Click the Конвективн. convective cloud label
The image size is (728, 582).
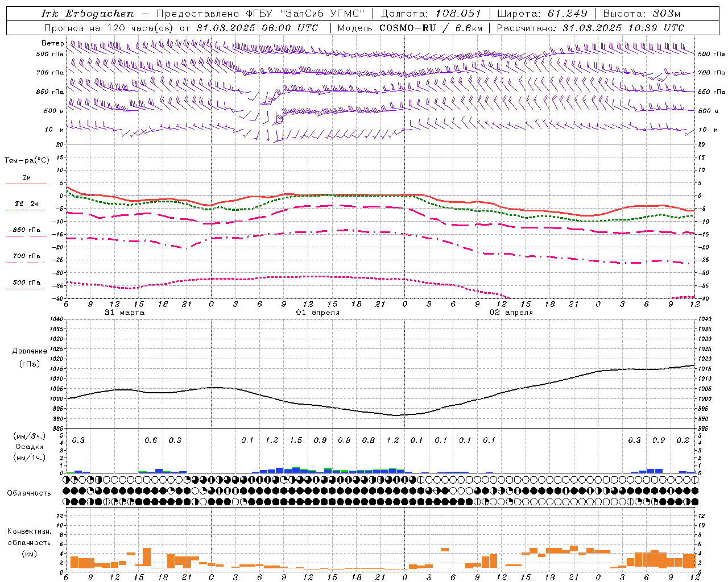tap(30, 531)
